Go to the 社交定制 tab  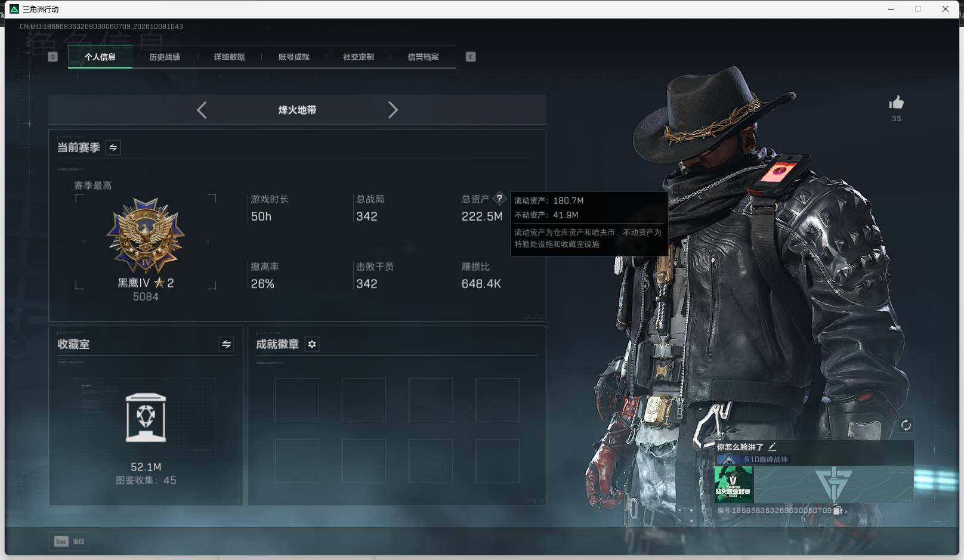pos(359,57)
